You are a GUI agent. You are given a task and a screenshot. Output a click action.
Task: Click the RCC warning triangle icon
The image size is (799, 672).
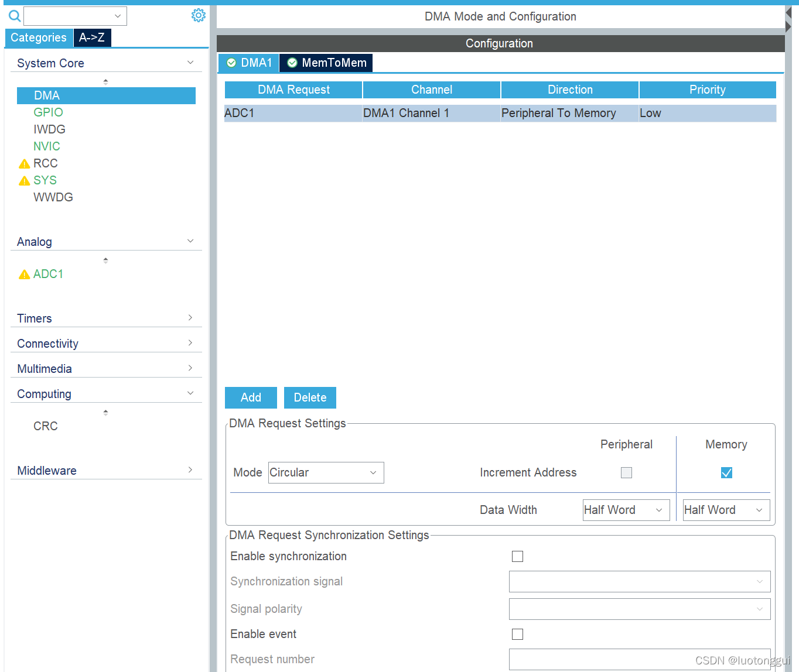click(x=24, y=164)
